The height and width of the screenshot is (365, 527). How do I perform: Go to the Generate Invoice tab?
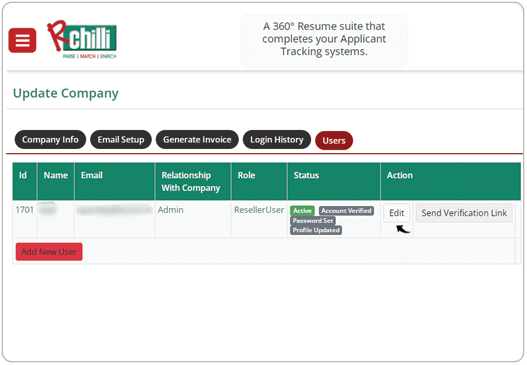[197, 139]
